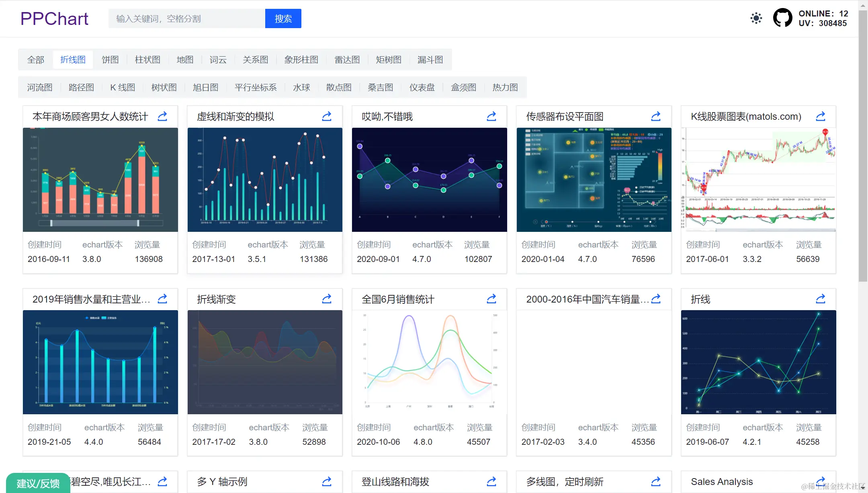Toggle the light/dark theme sun icon
Image resolution: width=868 pixels, height=493 pixels.
[x=756, y=18]
